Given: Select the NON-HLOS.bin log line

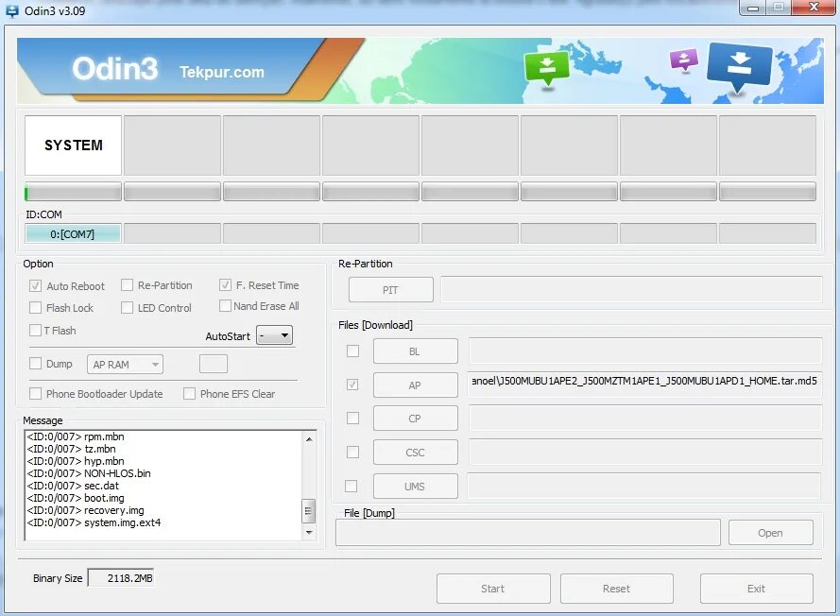Looking at the screenshot, I should pyautogui.click(x=89, y=473).
